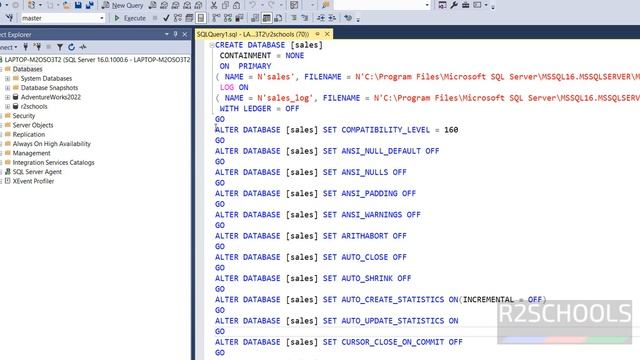Click the Parse checkmark icon
The width and height of the screenshot is (640, 360).
(x=166, y=18)
